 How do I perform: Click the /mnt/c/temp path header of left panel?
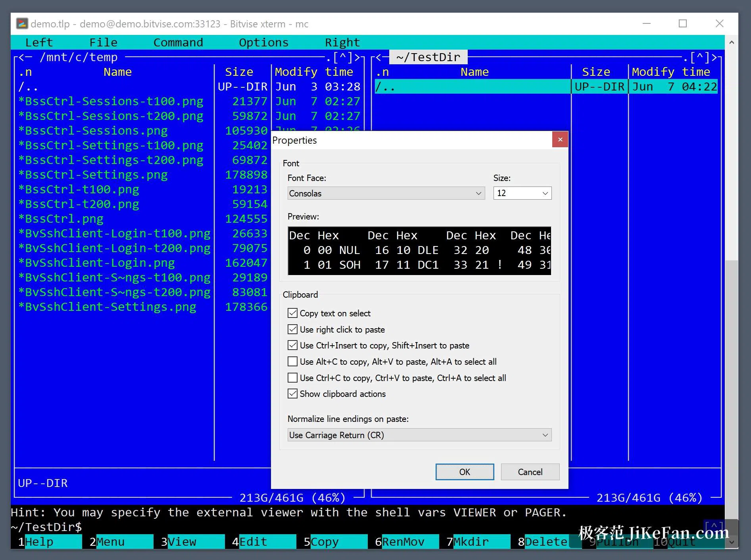(x=79, y=57)
